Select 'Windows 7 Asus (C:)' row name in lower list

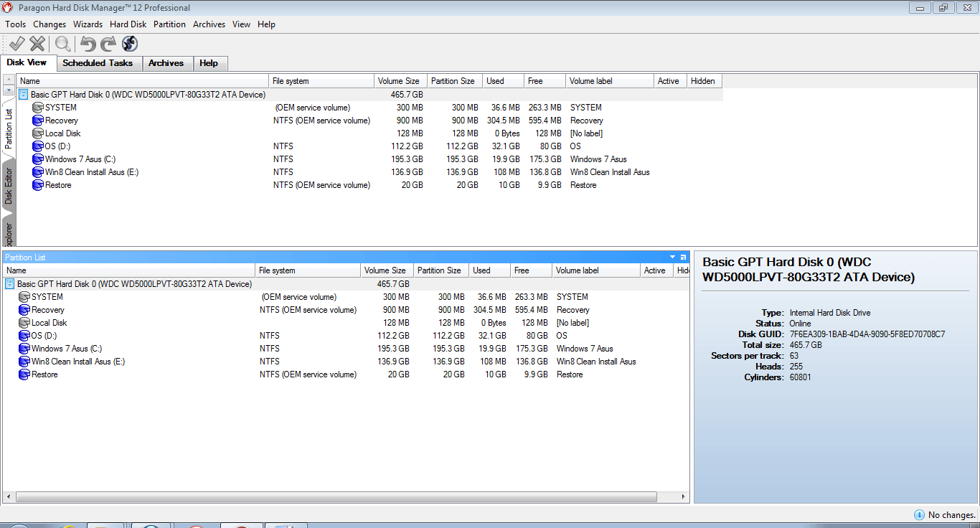coord(67,349)
